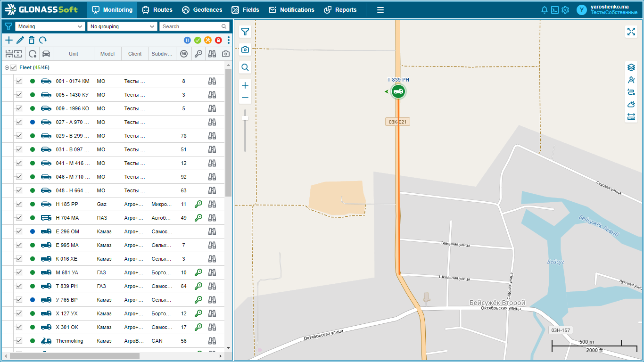
Task: Click the map zoom level slider handle
Action: point(245,118)
